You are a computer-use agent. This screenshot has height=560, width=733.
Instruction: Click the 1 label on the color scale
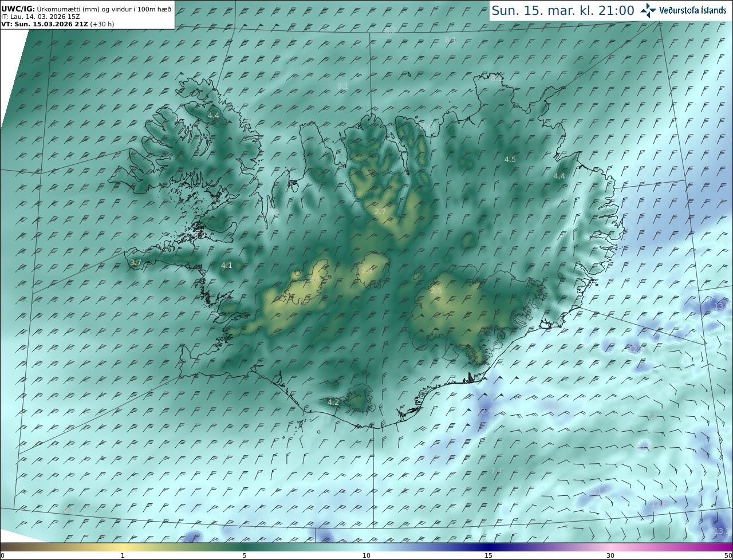(123, 555)
